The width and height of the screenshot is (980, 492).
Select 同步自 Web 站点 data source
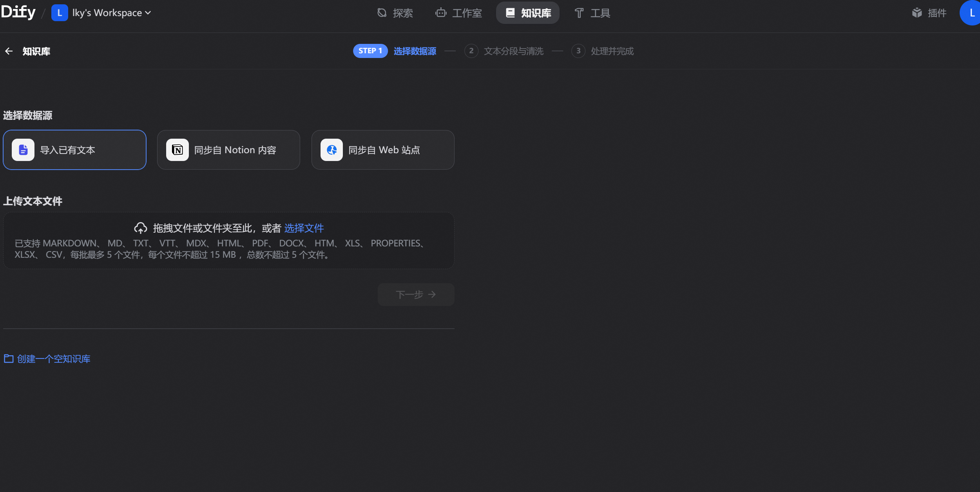pos(383,150)
